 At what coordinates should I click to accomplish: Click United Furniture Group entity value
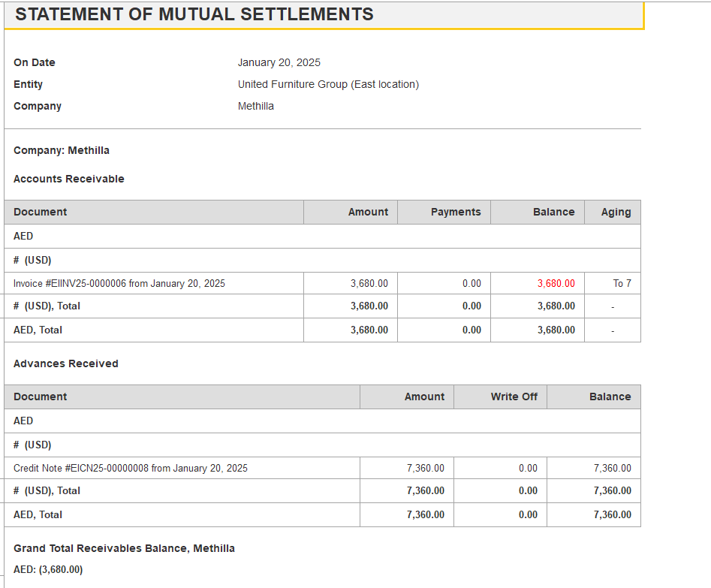coord(328,84)
